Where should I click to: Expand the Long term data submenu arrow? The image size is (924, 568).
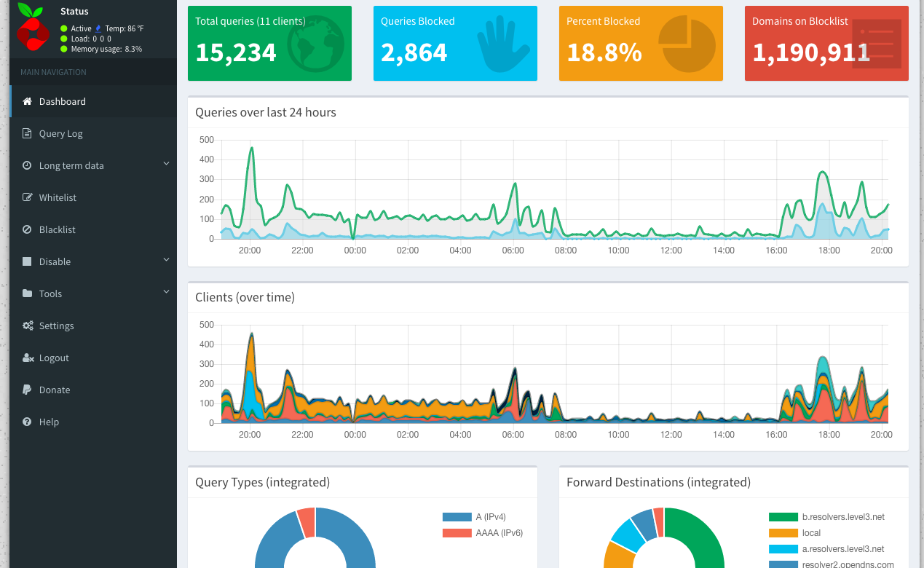pyautogui.click(x=166, y=165)
